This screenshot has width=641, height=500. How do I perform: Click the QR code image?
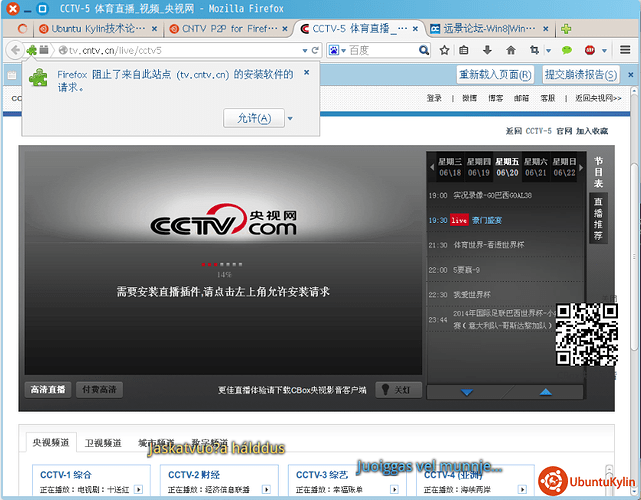pyautogui.click(x=586, y=334)
